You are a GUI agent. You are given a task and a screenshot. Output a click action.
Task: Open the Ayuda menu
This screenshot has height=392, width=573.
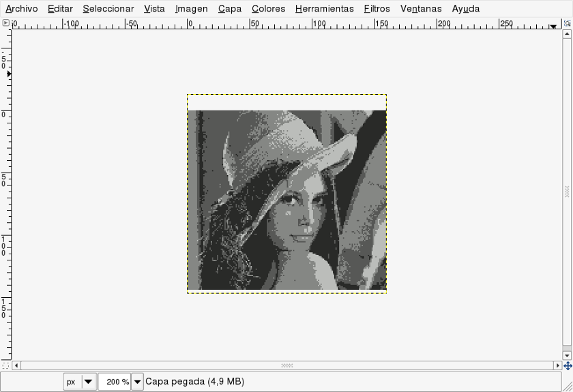(465, 9)
